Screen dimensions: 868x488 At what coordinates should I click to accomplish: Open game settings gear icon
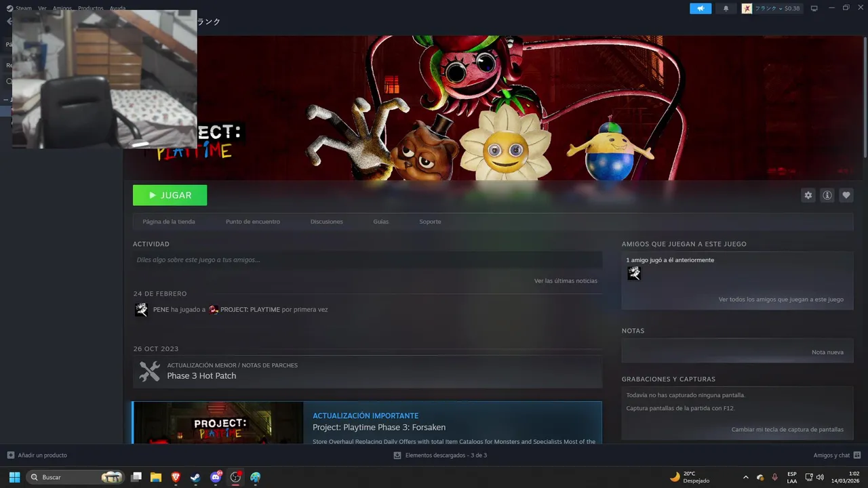click(808, 195)
